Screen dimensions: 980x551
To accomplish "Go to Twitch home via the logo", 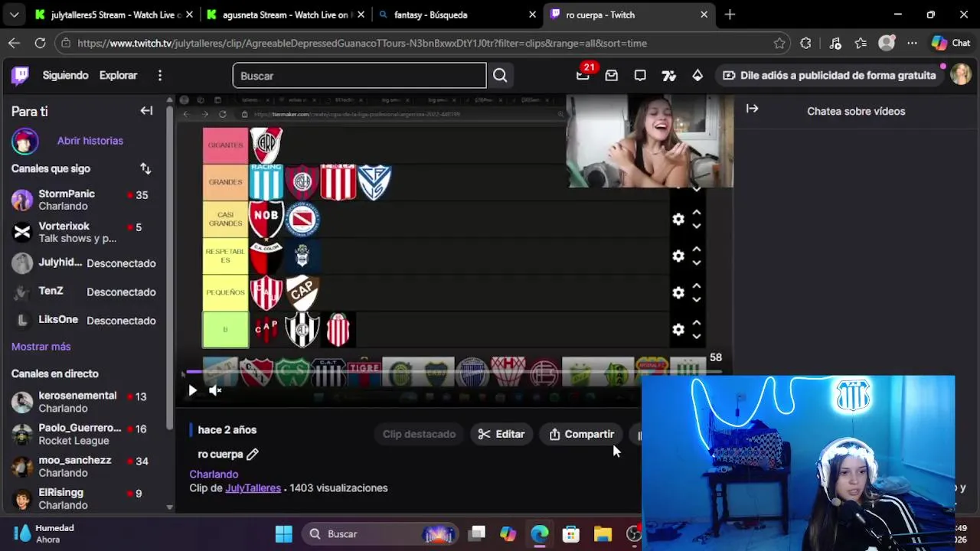I will click(x=20, y=75).
